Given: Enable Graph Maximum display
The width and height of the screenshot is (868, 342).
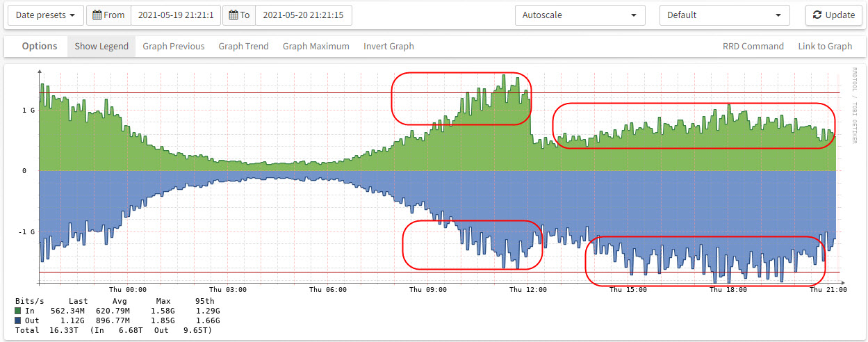Looking at the screenshot, I should tap(316, 47).
